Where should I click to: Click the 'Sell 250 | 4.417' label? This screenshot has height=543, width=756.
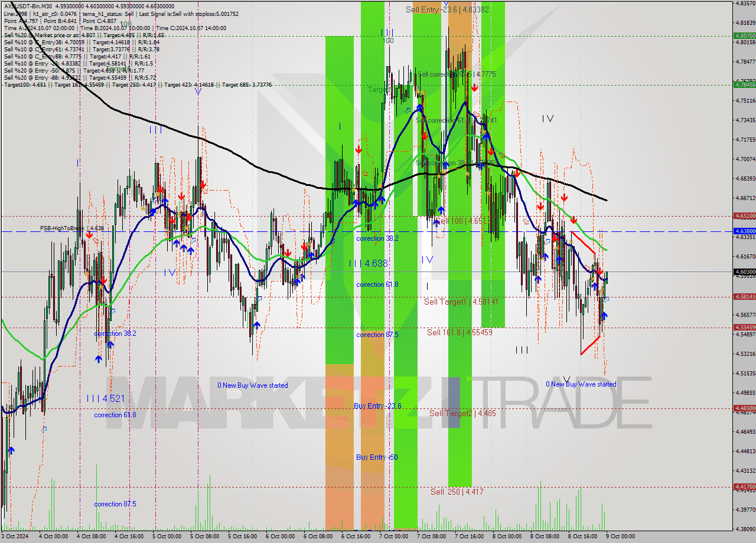[457, 492]
